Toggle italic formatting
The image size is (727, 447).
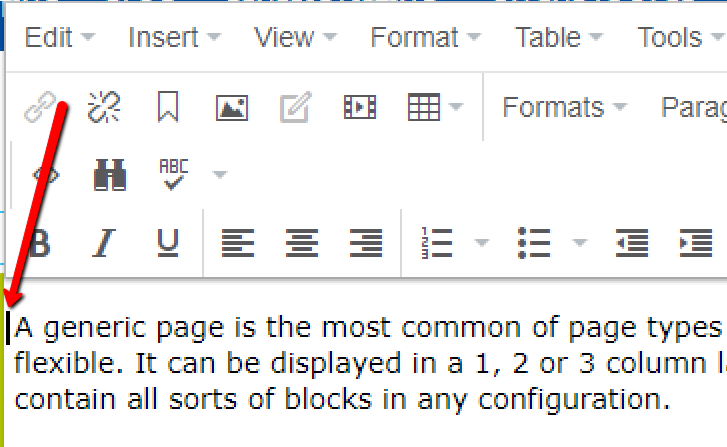point(104,242)
